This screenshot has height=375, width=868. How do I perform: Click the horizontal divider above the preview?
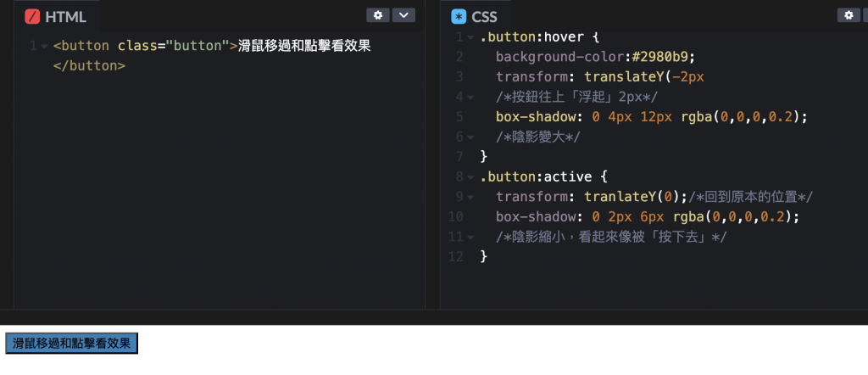(x=434, y=316)
